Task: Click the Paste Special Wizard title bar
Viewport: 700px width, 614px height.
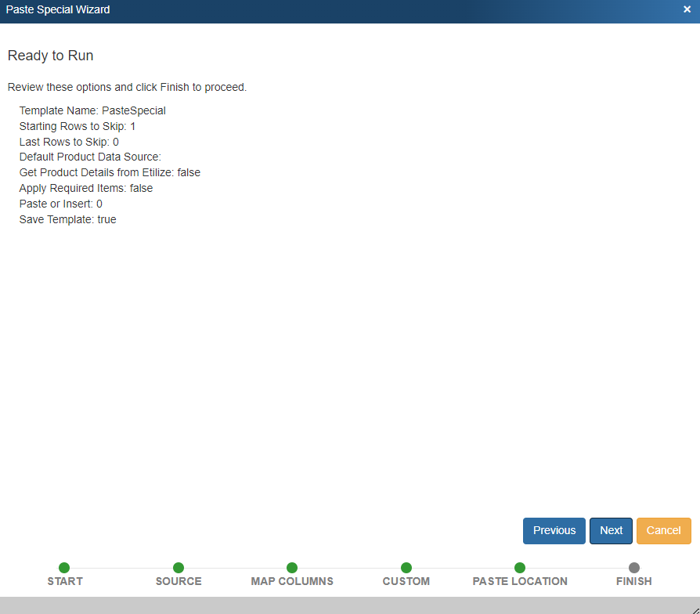Action: tap(313, 10)
